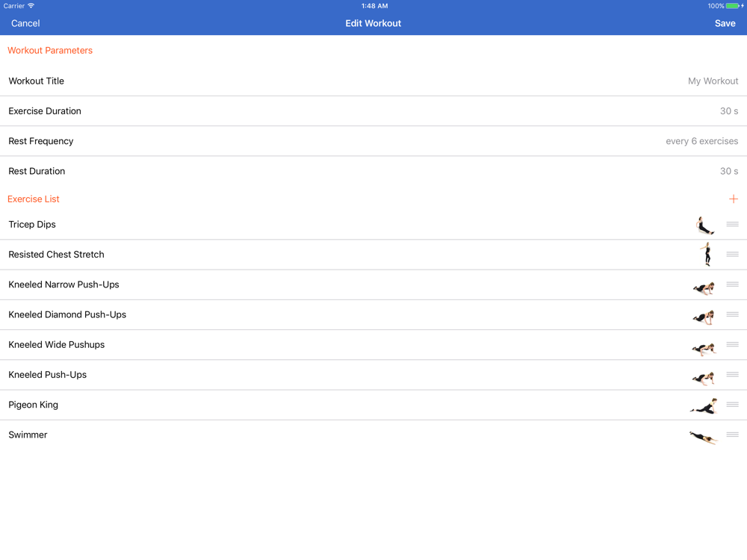Grab the reorder handle for Swimmer
Image resolution: width=747 pixels, height=560 pixels.
coord(732,435)
